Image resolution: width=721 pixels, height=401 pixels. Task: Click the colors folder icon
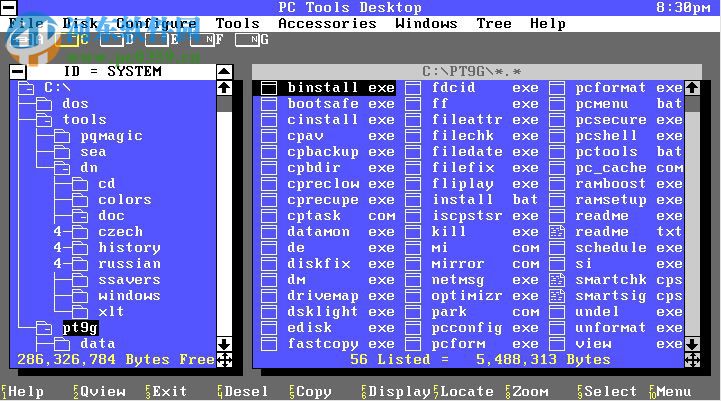pos(80,200)
